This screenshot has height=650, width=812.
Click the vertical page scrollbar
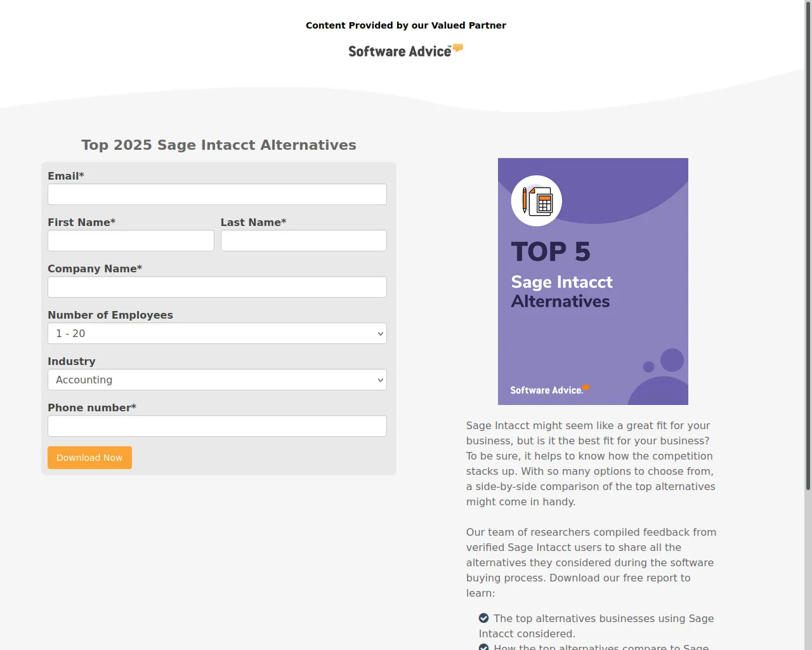tap(808, 254)
